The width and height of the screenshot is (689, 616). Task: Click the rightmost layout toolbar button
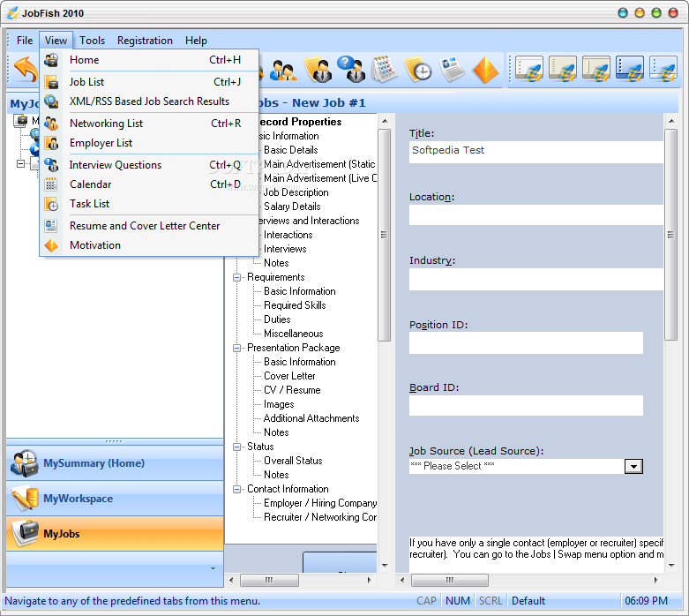click(663, 69)
